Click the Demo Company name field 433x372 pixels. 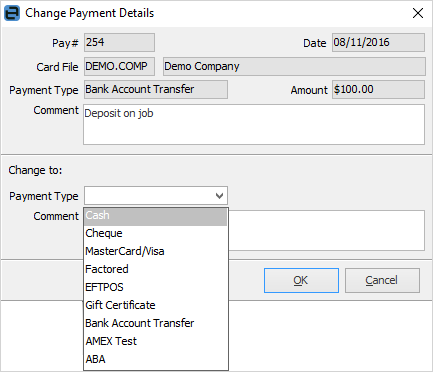(x=294, y=66)
